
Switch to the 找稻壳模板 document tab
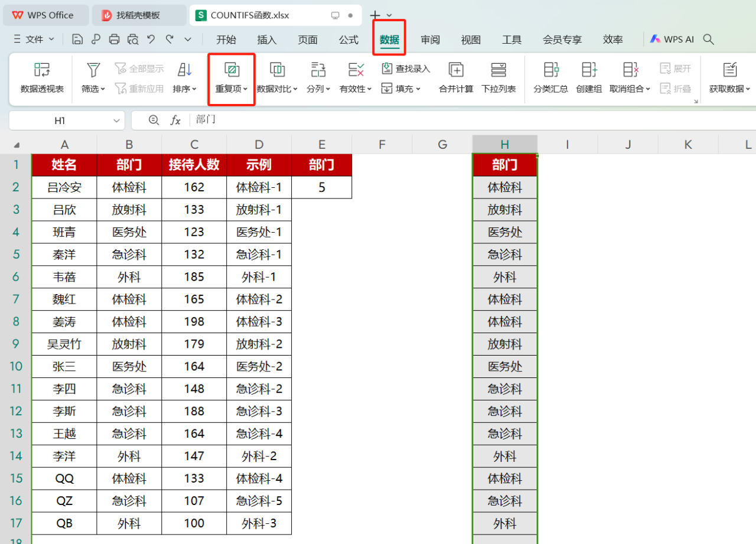pyautogui.click(x=139, y=15)
